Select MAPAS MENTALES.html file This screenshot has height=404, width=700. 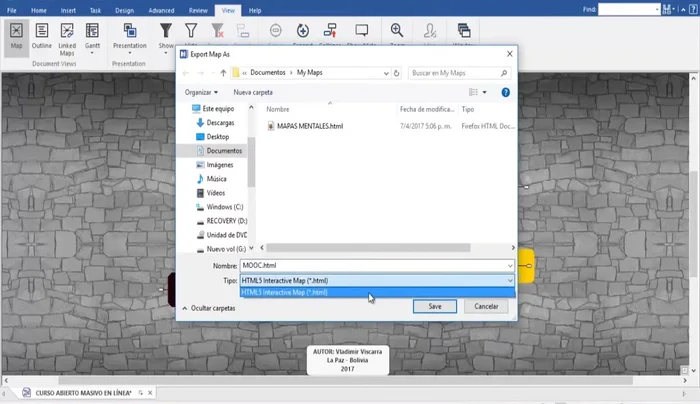[309, 126]
